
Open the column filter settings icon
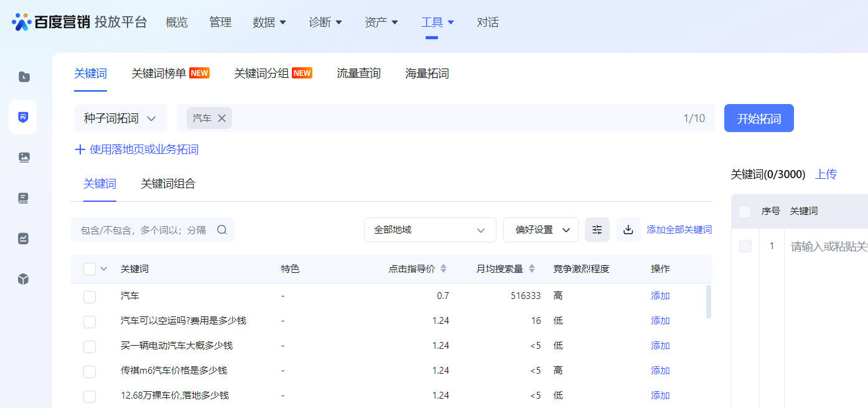(597, 230)
